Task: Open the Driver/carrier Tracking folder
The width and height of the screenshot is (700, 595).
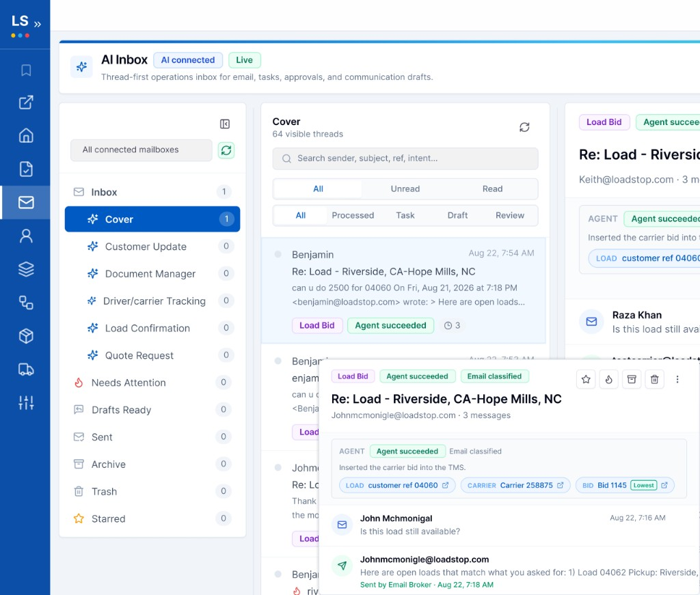Action: point(152,301)
